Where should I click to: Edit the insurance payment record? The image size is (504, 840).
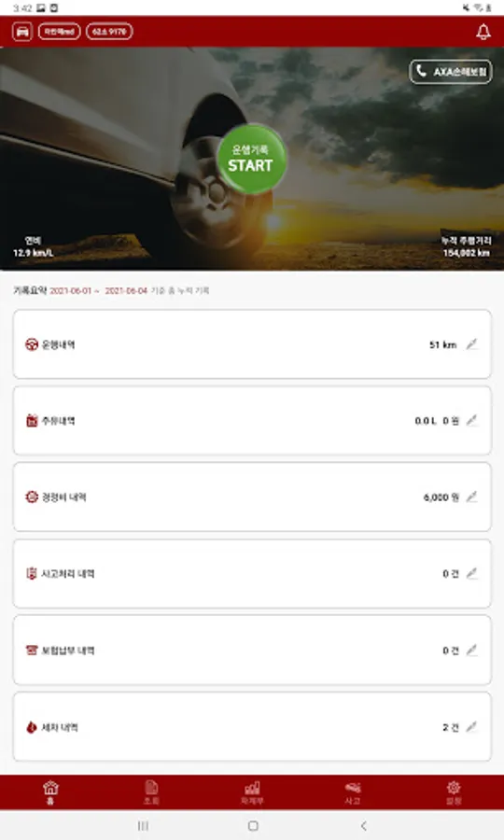471,651
